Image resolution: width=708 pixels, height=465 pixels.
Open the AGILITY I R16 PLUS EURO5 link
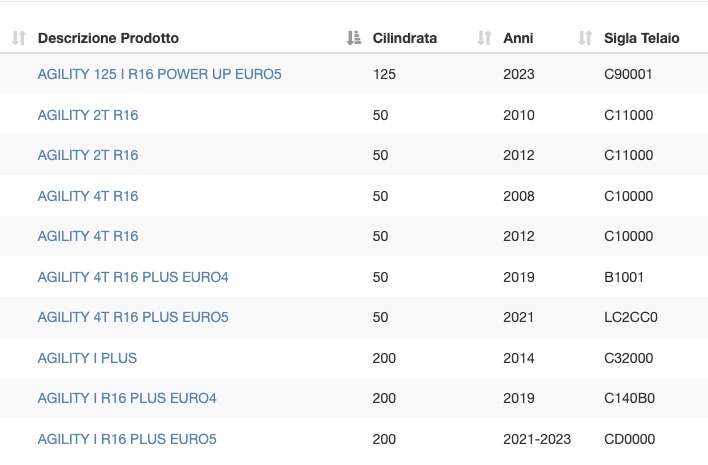pyautogui.click(x=127, y=439)
